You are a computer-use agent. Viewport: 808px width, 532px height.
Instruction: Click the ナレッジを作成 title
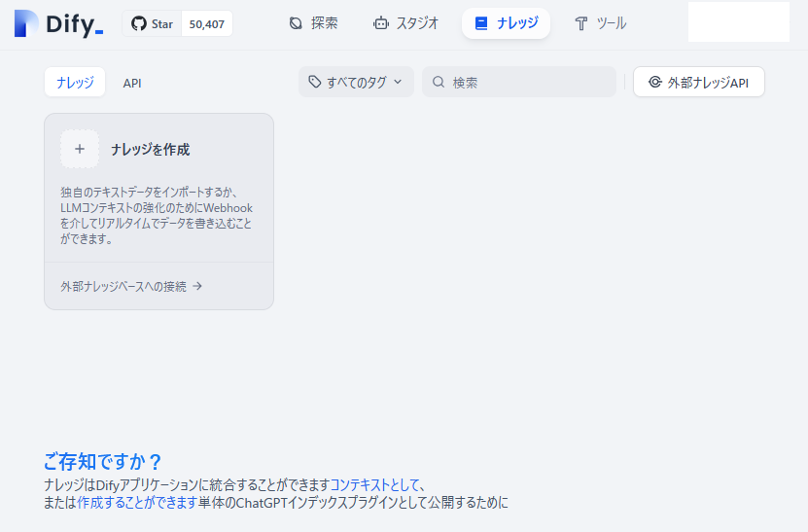[151, 150]
